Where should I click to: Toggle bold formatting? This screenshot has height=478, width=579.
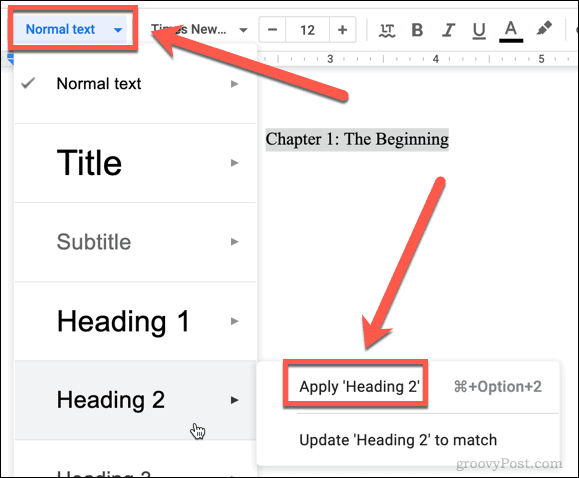(x=417, y=30)
